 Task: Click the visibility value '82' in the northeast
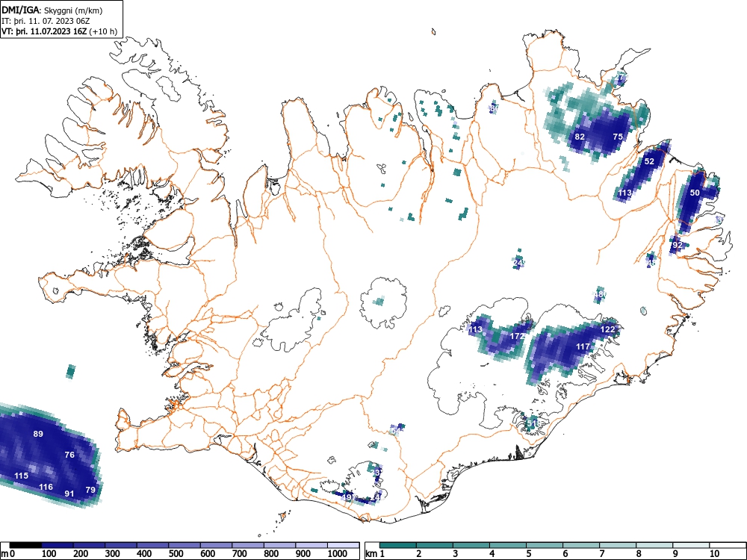580,137
